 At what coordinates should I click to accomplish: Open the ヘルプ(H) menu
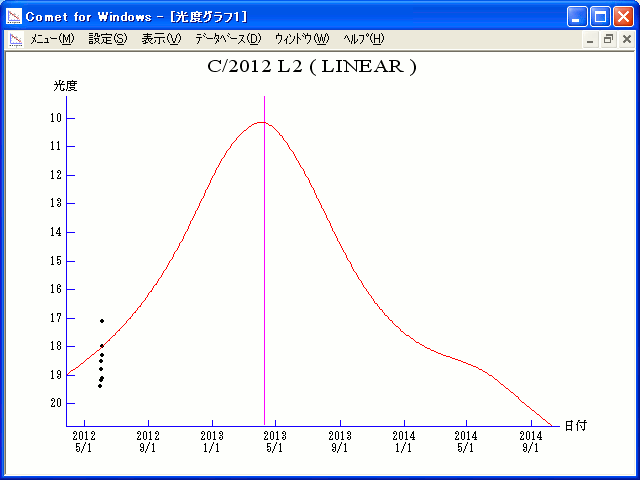point(364,39)
